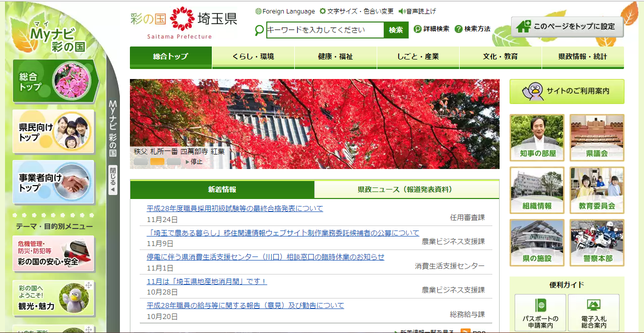The width and height of the screenshot is (644, 333).
Task: Open the 県政情報・統計 menu
Action: point(583,57)
